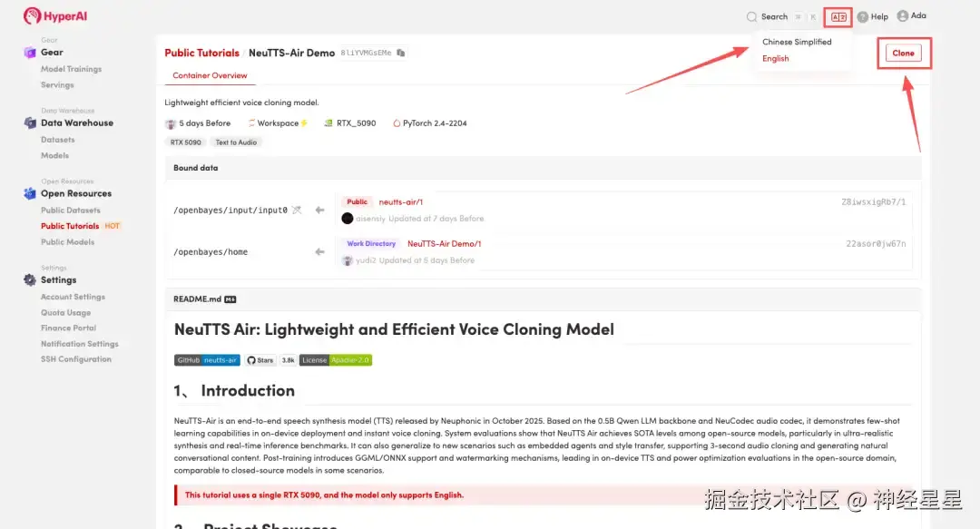Click the unbind icon next to /openbayes/input/input0

[297, 211]
